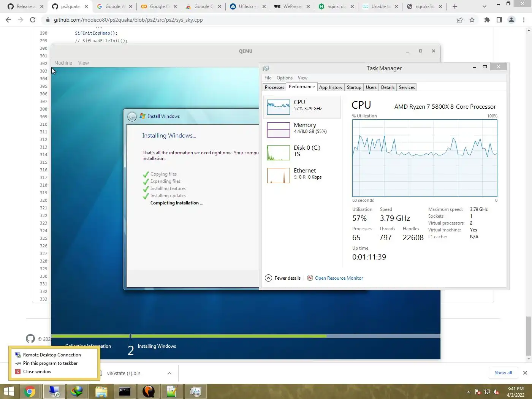Click the GitHub logo in page footer

pos(30,339)
